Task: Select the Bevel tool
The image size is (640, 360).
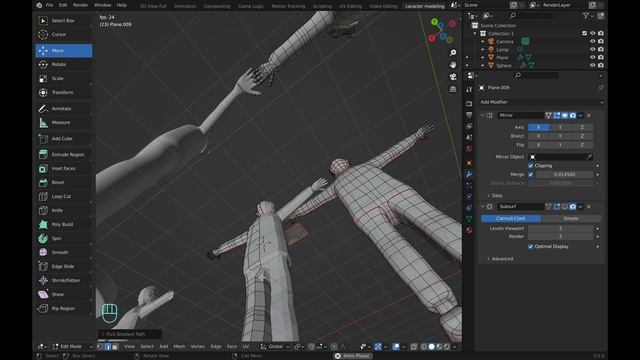Action: pyautogui.click(x=64, y=182)
